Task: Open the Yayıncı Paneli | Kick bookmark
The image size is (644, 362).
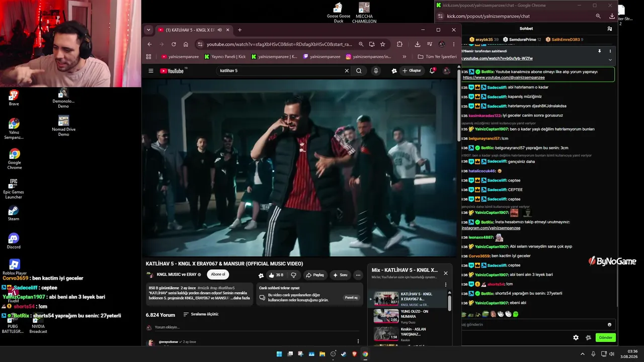Action: pyautogui.click(x=225, y=57)
